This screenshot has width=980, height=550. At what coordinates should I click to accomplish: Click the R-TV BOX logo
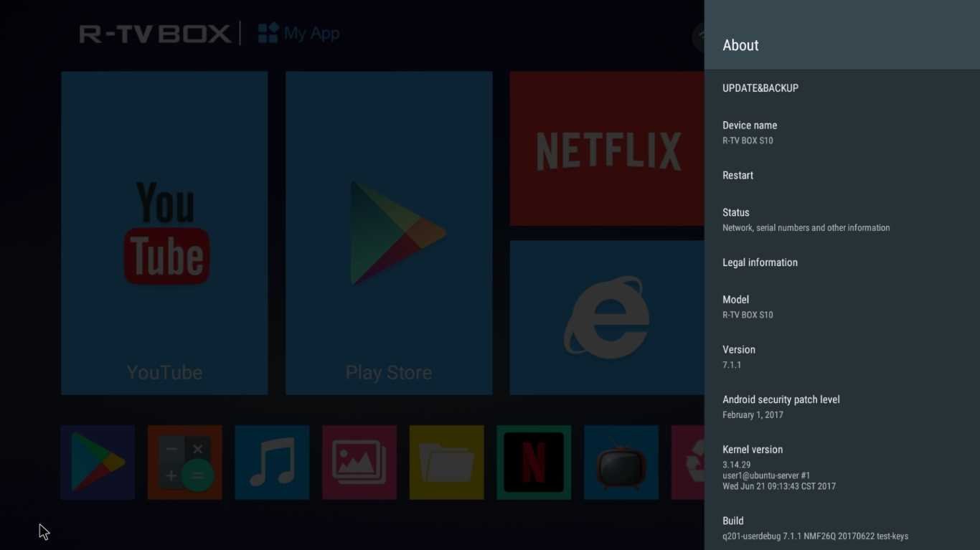click(155, 33)
